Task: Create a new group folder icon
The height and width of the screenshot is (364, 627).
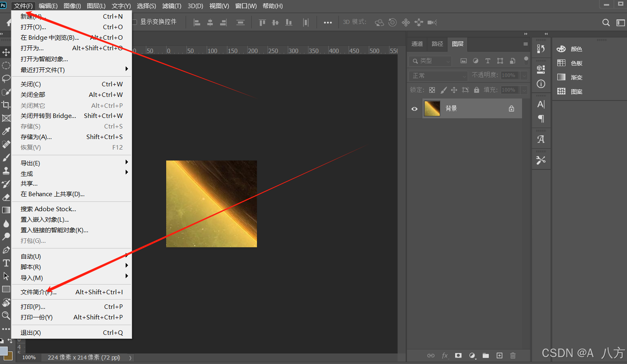Action: pos(486,355)
